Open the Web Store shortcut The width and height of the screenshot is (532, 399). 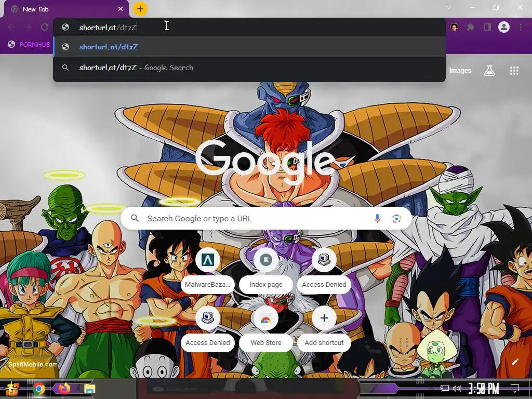coord(266,328)
